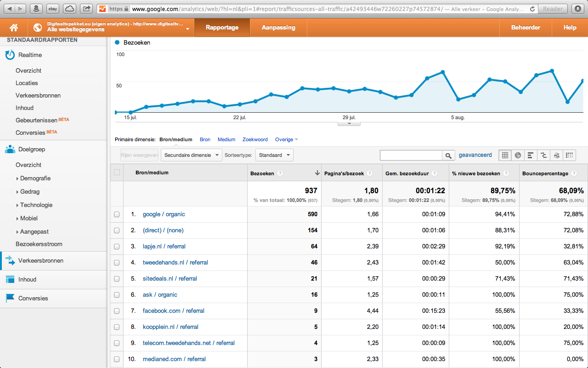Open the Sorteertype Standaard dropdown
This screenshot has height=368, width=588.
pos(274,155)
